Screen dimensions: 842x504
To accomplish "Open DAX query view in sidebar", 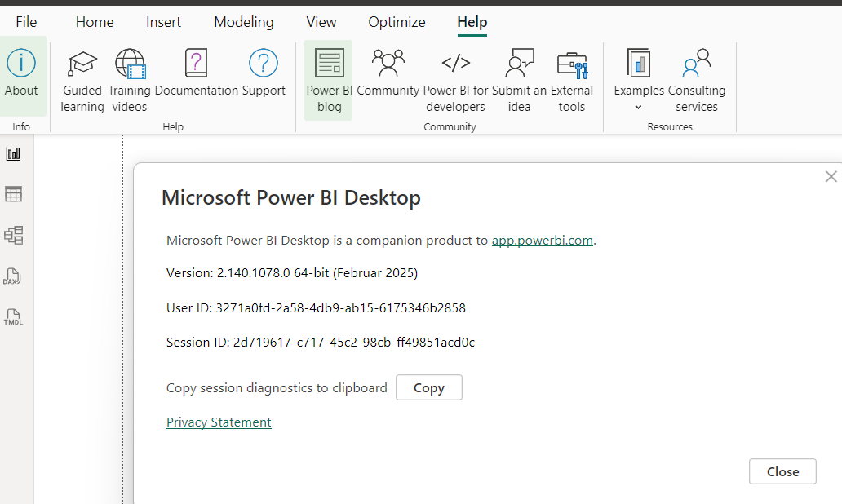I will pos(12,276).
